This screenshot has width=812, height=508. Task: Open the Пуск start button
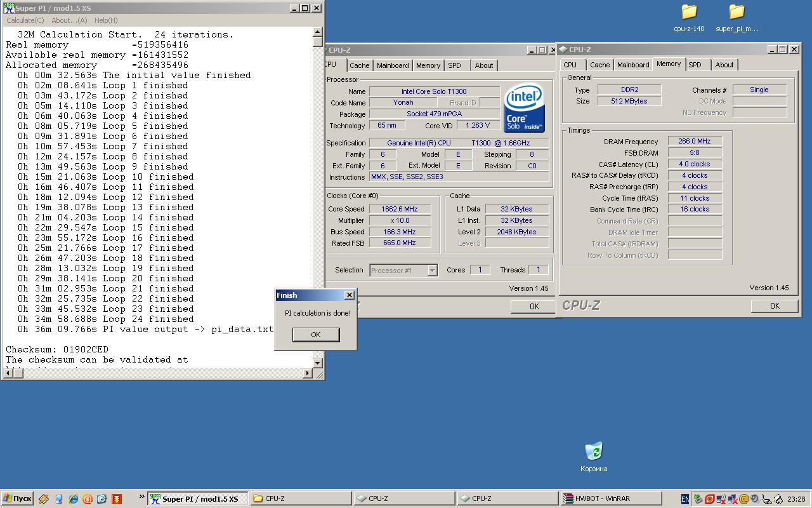coord(17,499)
